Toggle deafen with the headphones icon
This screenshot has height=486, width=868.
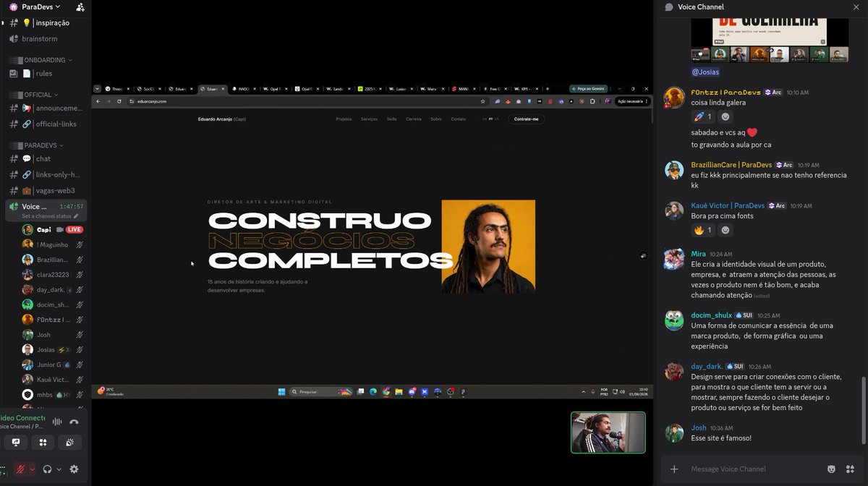coord(48,469)
